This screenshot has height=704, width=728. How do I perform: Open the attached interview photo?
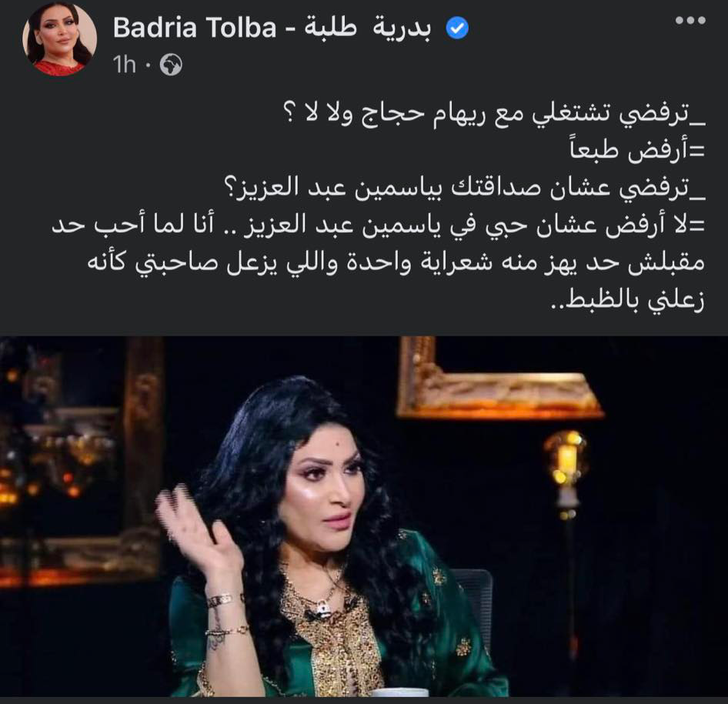[364, 516]
